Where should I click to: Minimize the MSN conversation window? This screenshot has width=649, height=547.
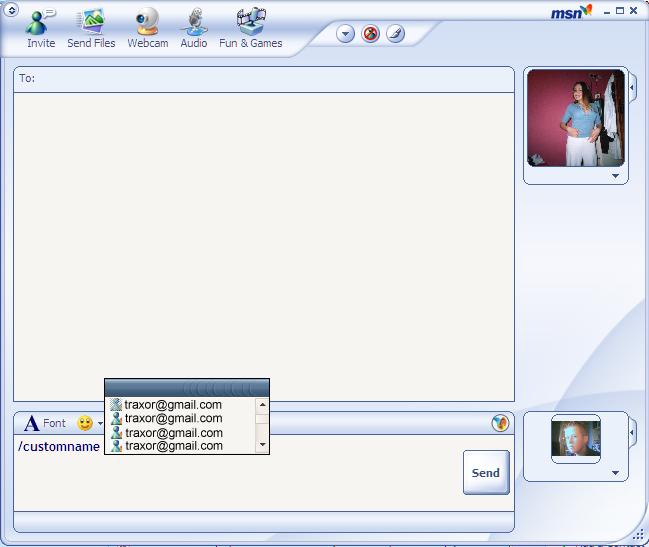pos(607,12)
